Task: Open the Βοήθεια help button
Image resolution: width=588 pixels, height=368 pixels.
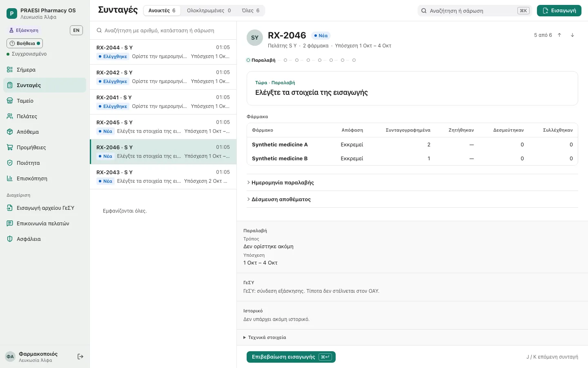Action: (24, 43)
